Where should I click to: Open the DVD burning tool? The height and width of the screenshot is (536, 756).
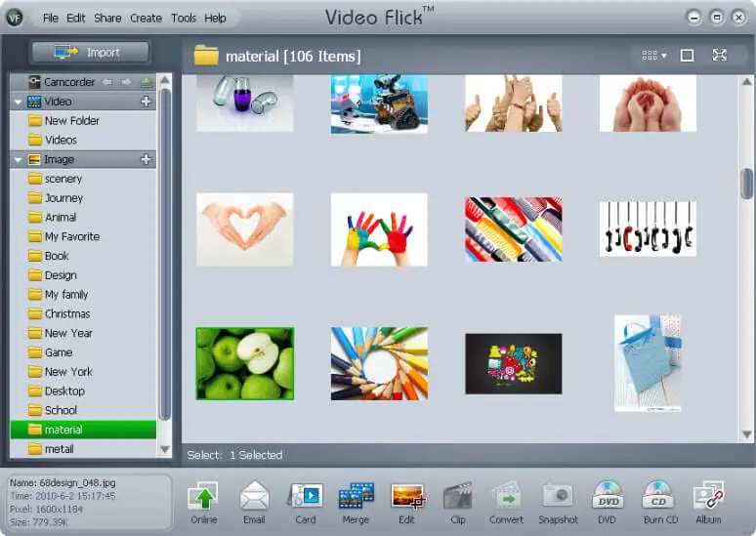[x=608, y=502]
